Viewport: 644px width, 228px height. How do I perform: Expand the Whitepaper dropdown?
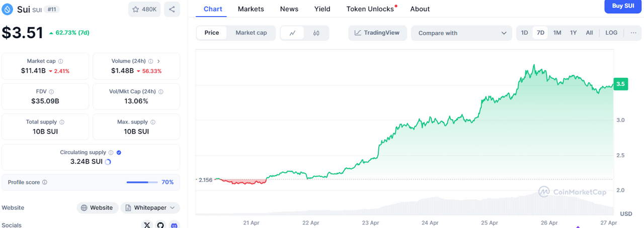pyautogui.click(x=150, y=207)
